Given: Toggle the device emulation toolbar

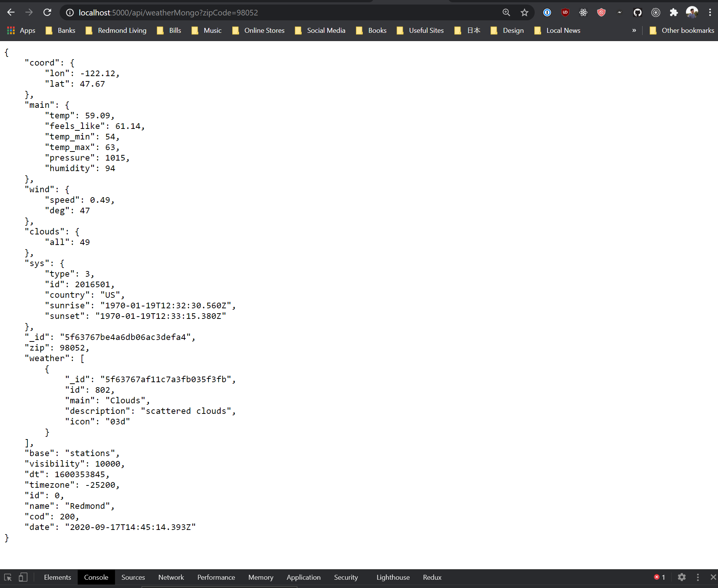Looking at the screenshot, I should point(23,577).
